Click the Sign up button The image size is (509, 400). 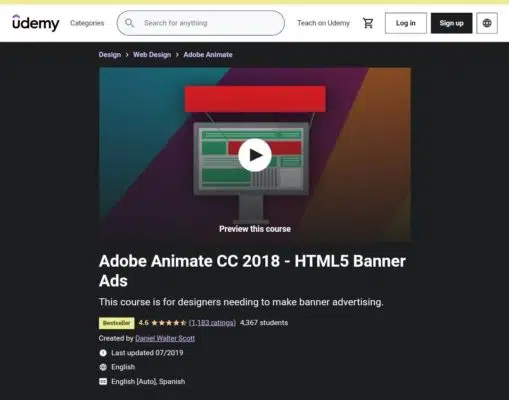[451, 23]
